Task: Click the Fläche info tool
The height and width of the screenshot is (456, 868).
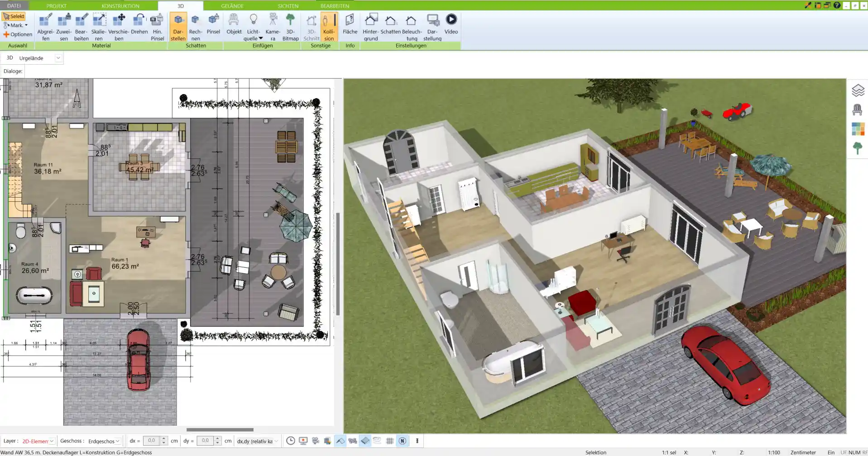Action: click(350, 24)
